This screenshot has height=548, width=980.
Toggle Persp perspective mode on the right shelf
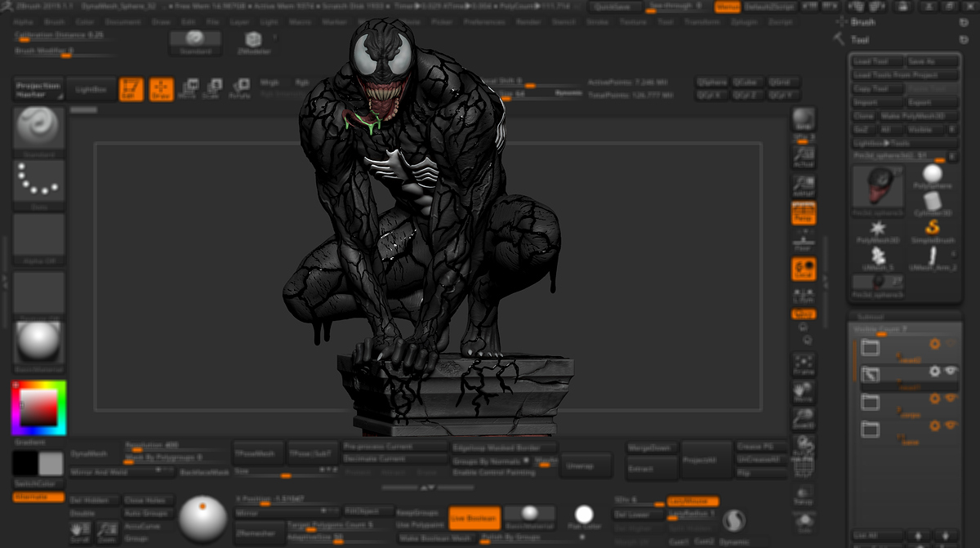coord(804,213)
